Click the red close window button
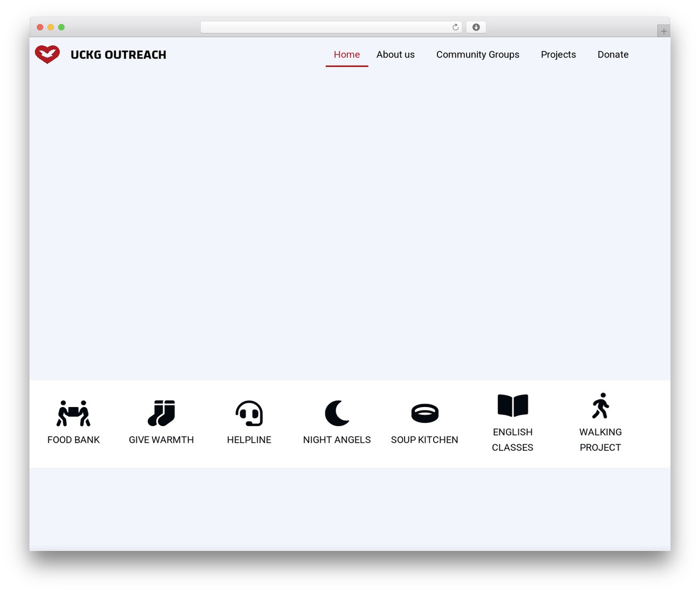The width and height of the screenshot is (700, 593). click(x=40, y=27)
